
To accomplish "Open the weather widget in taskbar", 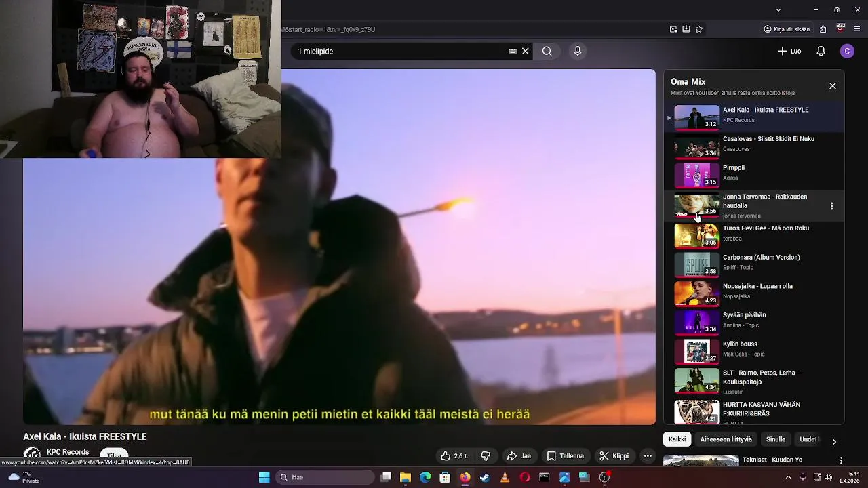I will click(x=24, y=477).
